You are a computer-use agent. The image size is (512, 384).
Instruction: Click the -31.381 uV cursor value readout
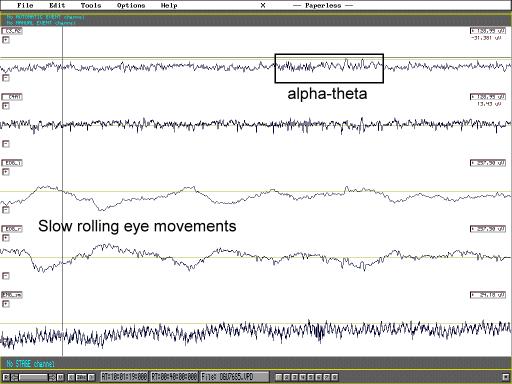click(486, 38)
